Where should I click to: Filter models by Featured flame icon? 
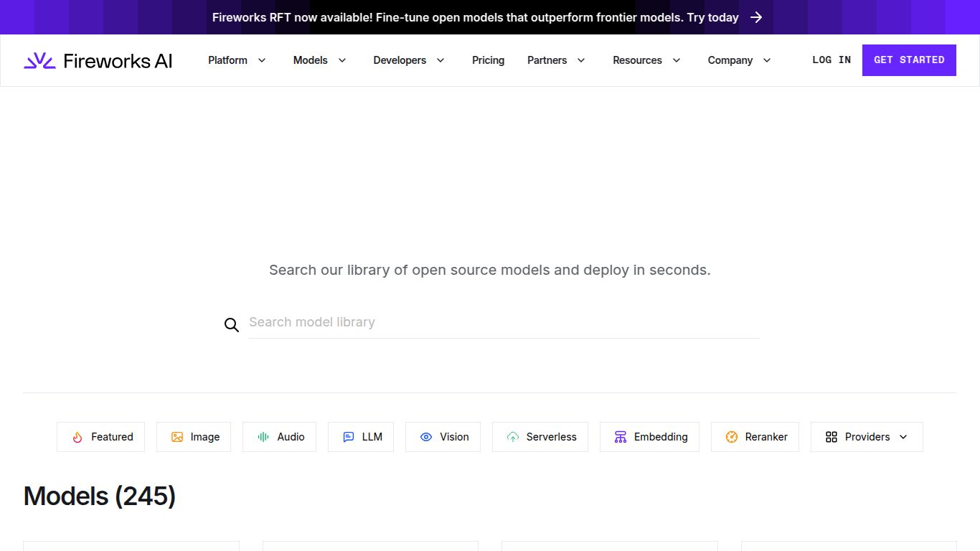click(78, 437)
